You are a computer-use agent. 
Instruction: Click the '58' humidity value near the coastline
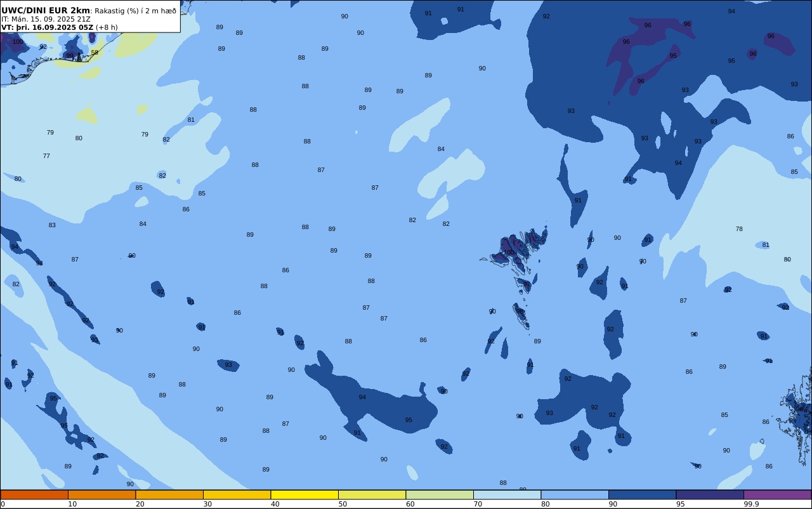pos(95,53)
